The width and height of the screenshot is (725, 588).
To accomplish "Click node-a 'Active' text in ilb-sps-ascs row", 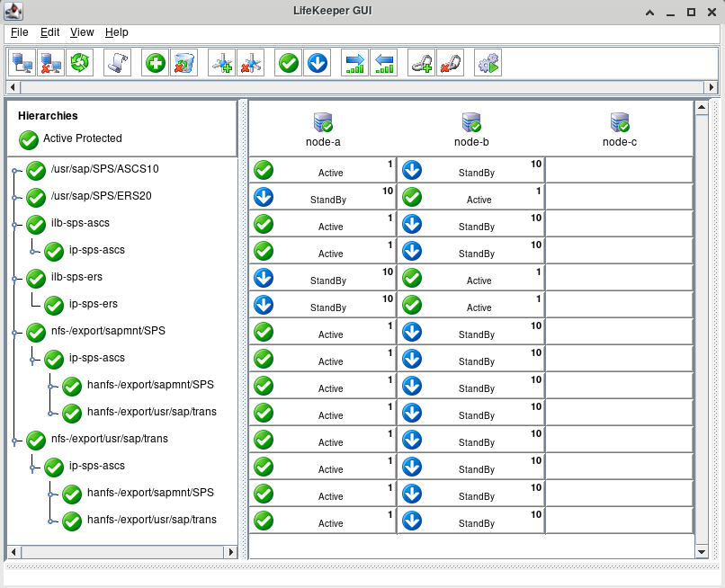I will tap(331, 227).
